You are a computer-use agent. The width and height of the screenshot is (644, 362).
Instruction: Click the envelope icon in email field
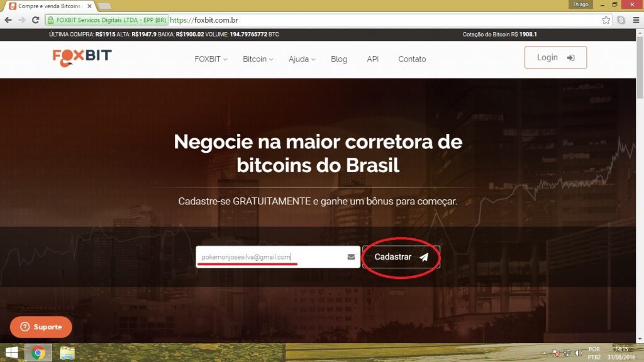pyautogui.click(x=351, y=257)
